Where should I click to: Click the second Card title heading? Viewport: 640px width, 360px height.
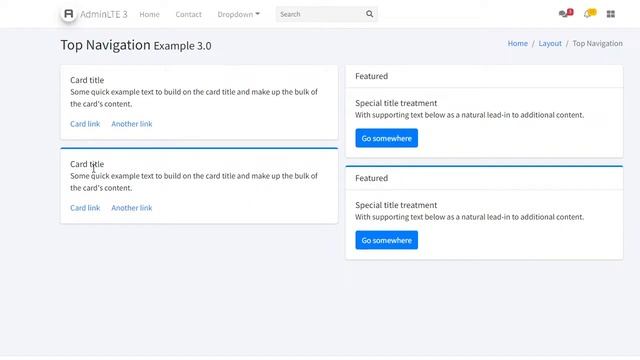coord(87,164)
